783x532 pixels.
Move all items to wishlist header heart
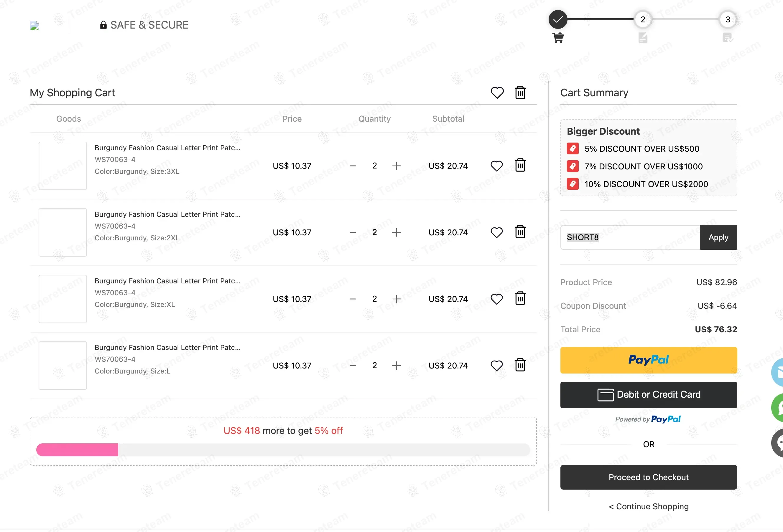pos(497,92)
